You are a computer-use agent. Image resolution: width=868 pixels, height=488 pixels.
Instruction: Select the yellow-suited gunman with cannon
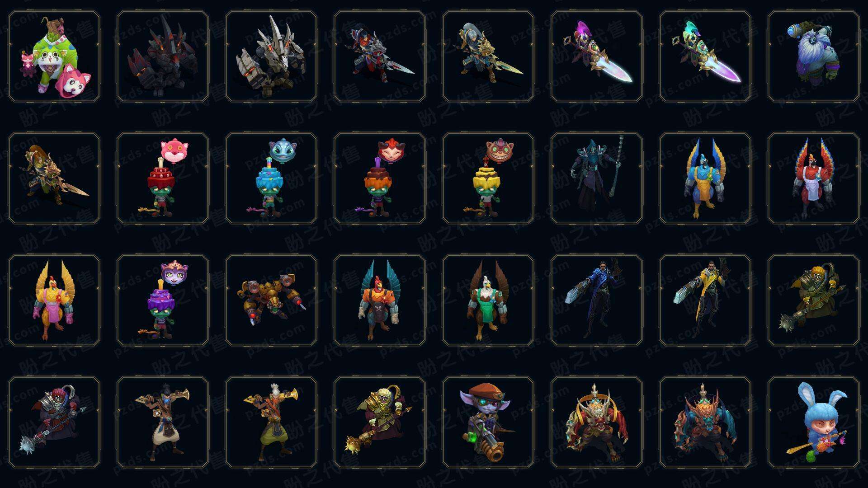click(x=705, y=300)
